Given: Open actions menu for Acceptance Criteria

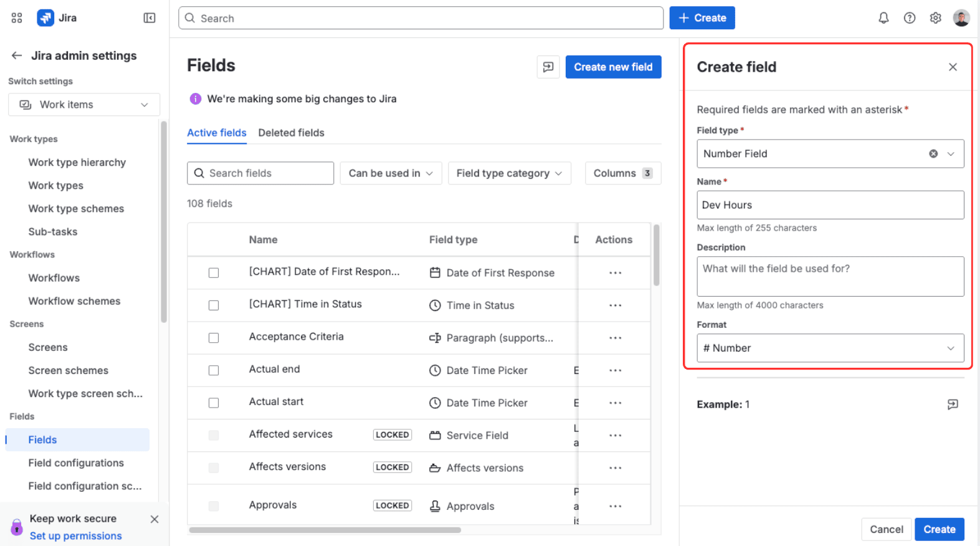Looking at the screenshot, I should [x=616, y=338].
